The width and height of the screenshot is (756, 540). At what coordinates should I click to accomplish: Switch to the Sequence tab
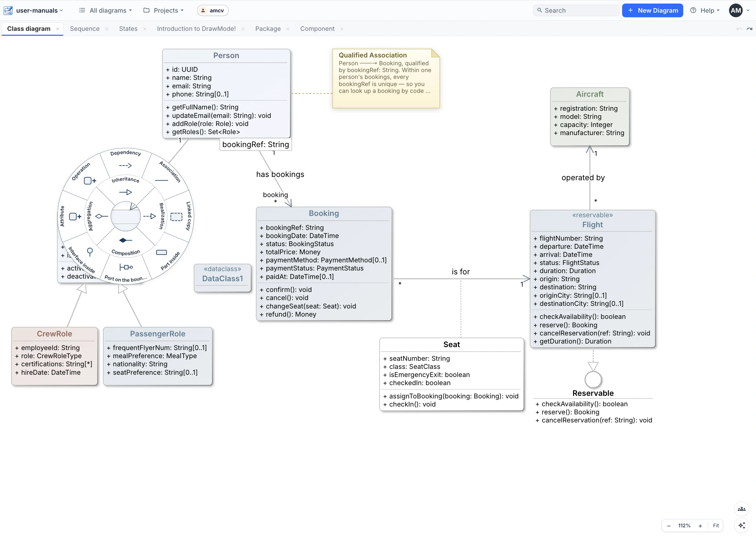click(85, 29)
